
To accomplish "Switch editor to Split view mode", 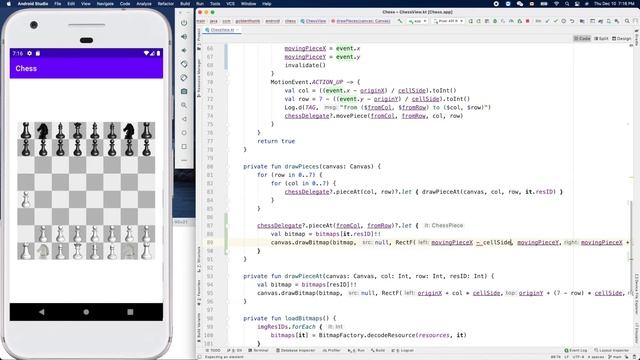I will point(601,38).
